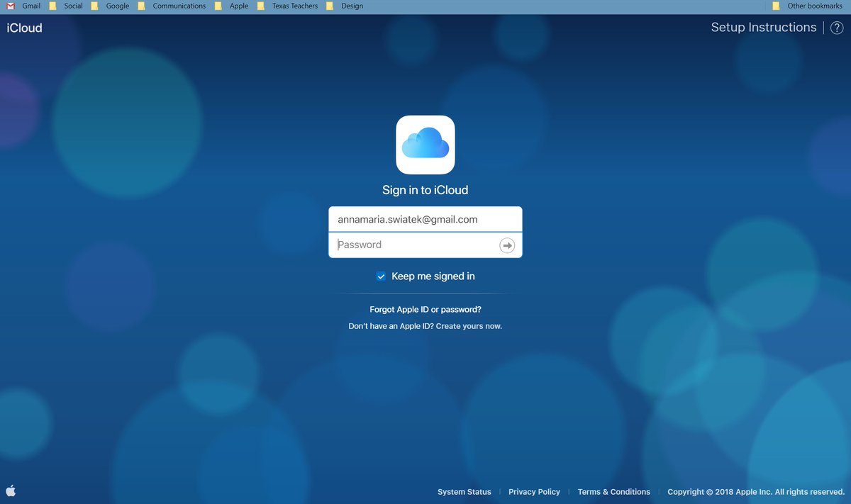Click into the Password input field

pos(425,245)
